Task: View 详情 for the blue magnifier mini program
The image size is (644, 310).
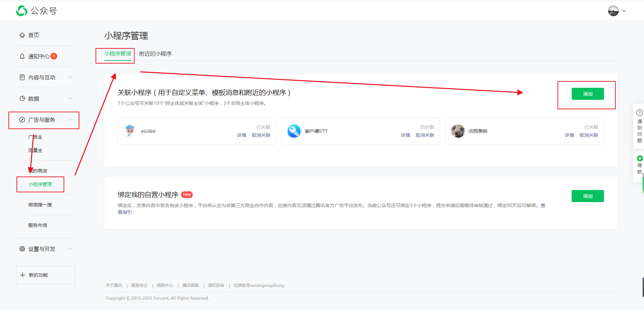Action: (x=405, y=135)
